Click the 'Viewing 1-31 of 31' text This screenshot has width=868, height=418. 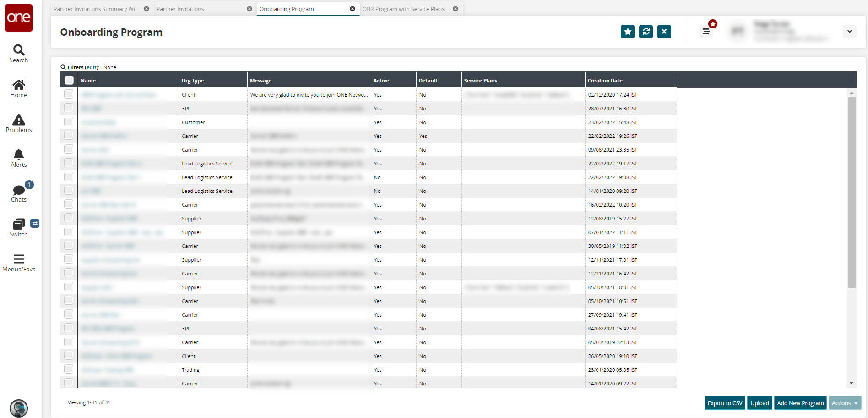click(89, 402)
